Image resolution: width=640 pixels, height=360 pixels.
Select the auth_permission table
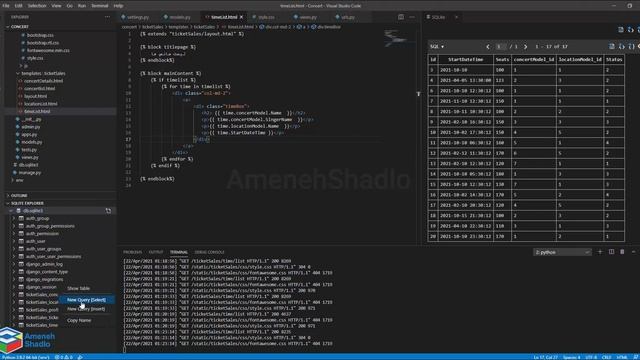(42, 233)
